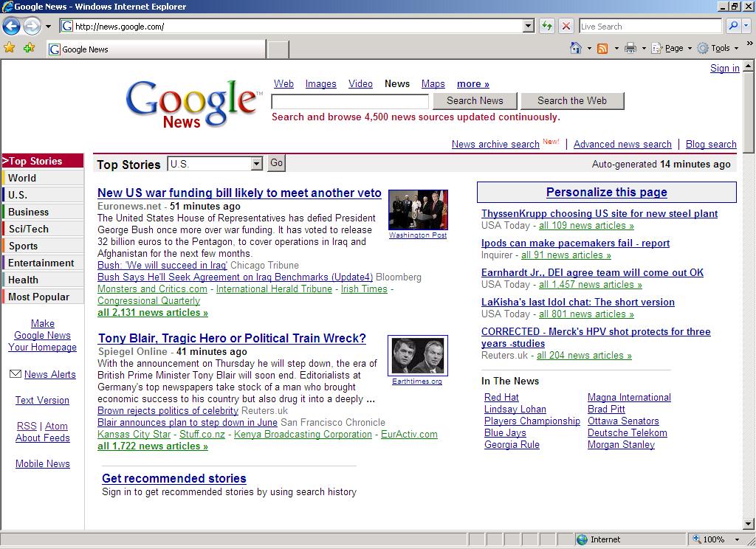Open the Advanced news search link
Image resolution: width=756 pixels, height=549 pixels.
(622, 144)
